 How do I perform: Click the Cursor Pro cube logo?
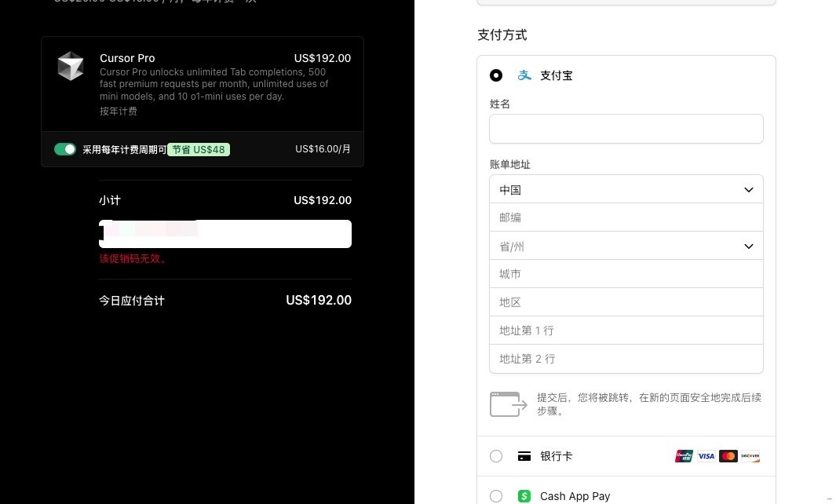point(71,66)
